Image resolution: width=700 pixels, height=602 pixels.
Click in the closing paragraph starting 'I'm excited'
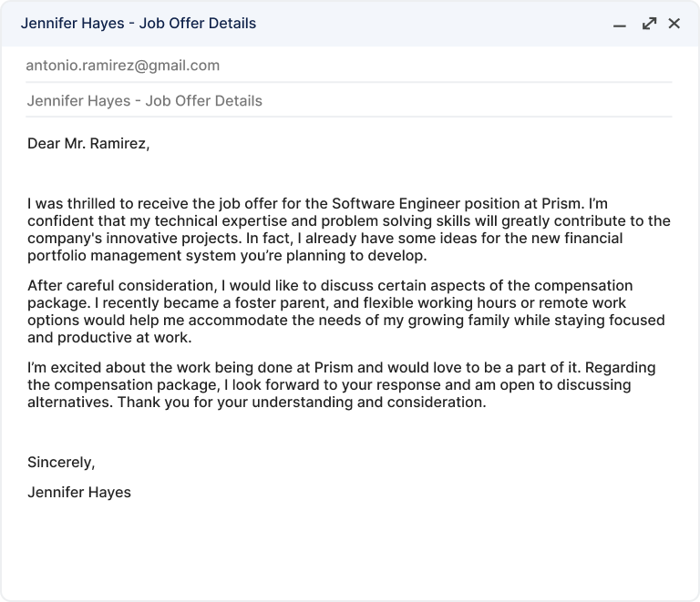342,385
